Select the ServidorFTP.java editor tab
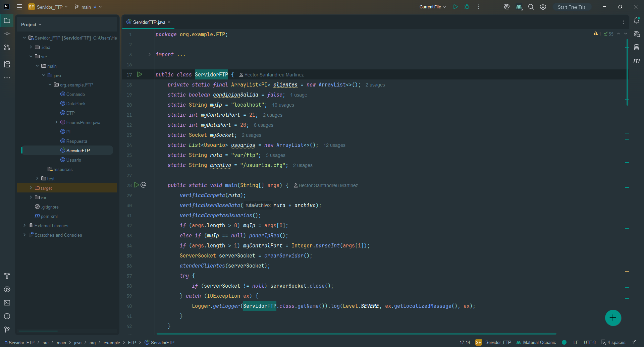Screen dimensions: 644x347 tap(149, 22)
